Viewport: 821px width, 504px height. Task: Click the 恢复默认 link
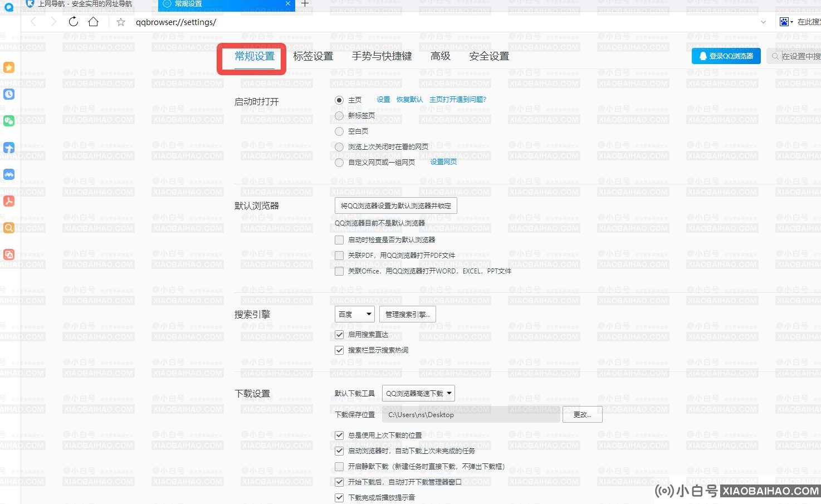[x=409, y=100]
